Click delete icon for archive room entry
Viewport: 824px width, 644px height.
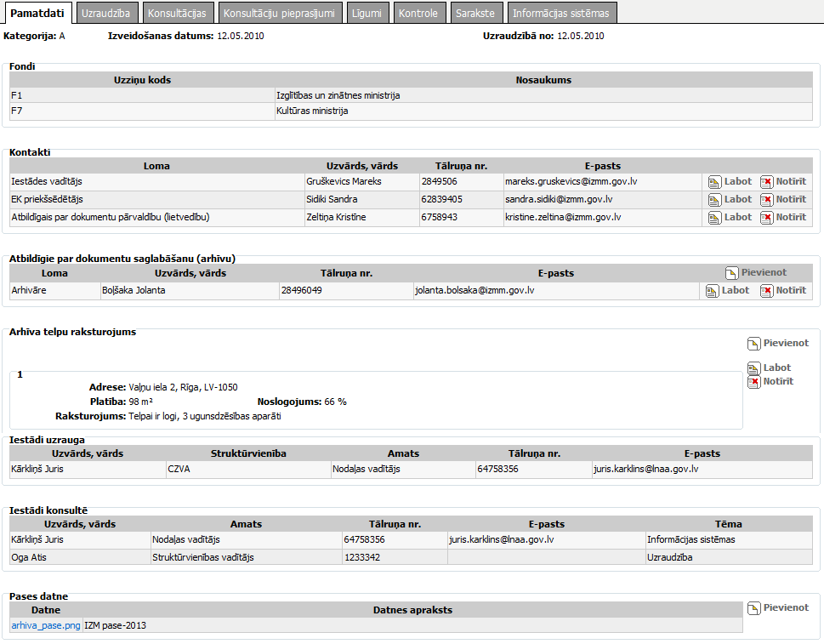tap(753, 382)
